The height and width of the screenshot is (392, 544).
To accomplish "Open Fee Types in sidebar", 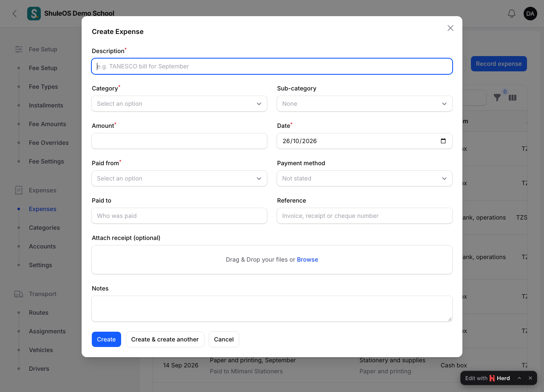I will tap(43, 87).
